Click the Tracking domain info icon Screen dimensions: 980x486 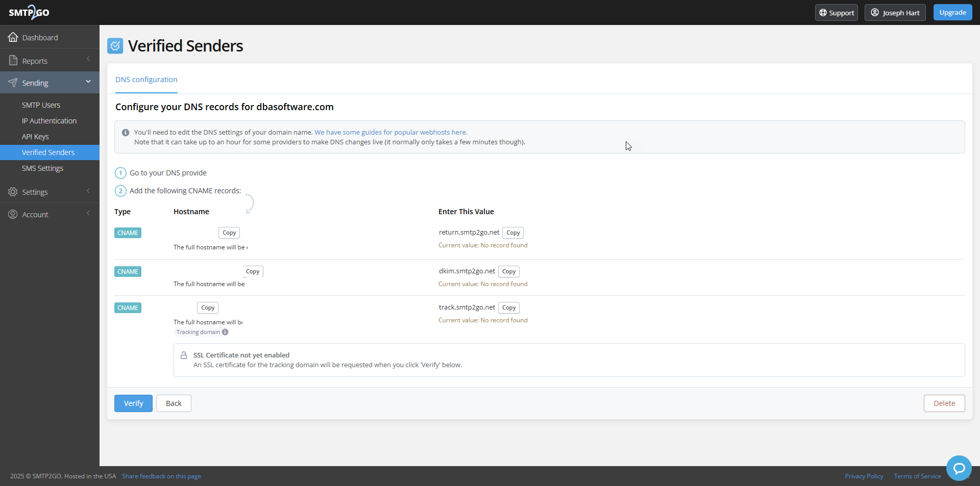(x=225, y=332)
